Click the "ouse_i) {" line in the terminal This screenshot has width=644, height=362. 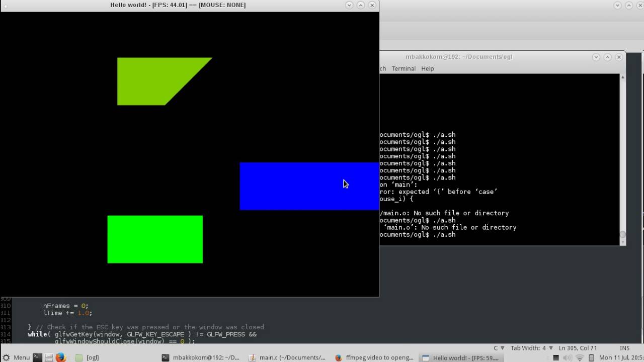pyautogui.click(x=396, y=199)
